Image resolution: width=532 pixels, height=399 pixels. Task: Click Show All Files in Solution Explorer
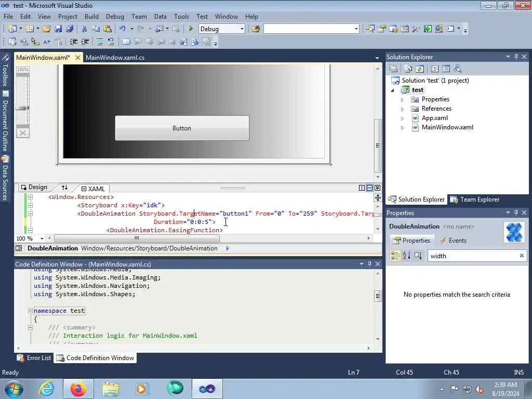pyautogui.click(x=408, y=69)
